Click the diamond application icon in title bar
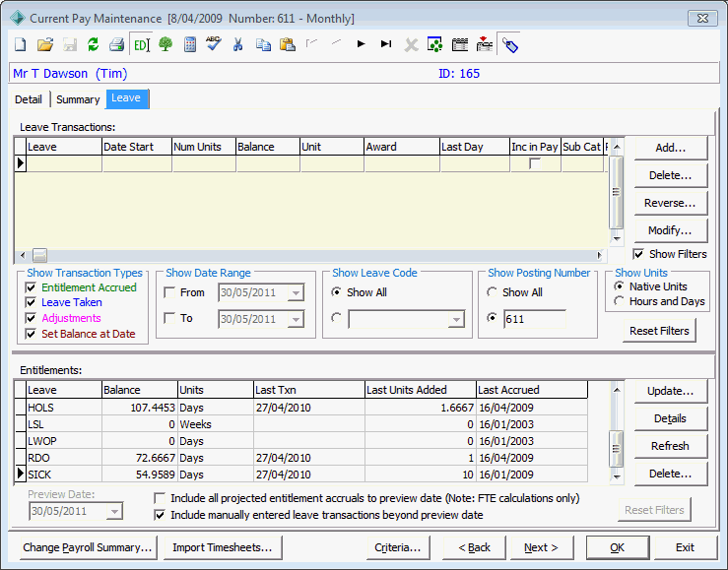The width and height of the screenshot is (728, 570). coord(18,19)
